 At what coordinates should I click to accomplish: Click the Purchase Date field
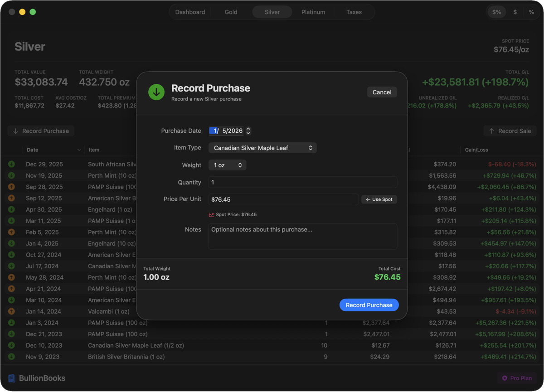coord(226,131)
